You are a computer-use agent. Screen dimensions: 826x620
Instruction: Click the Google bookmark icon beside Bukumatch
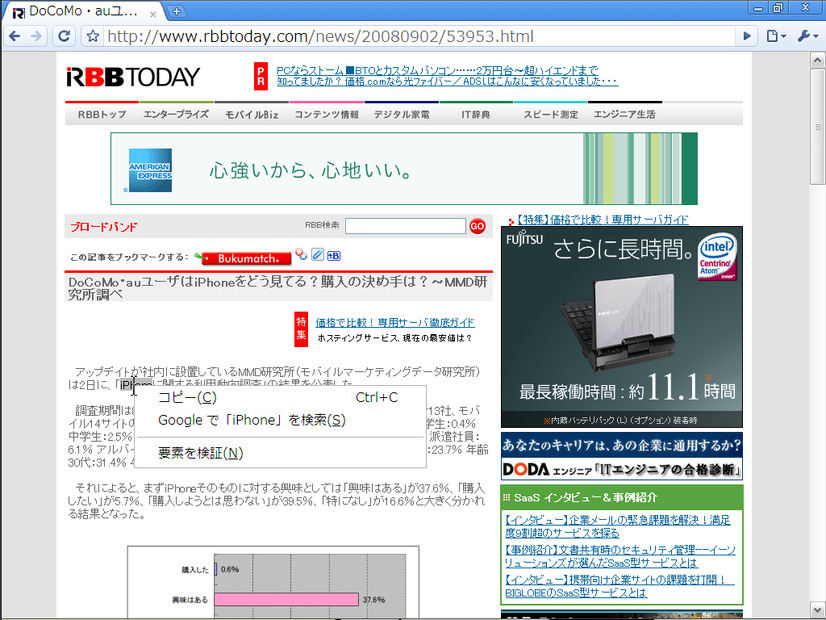pyautogui.click(x=301, y=255)
